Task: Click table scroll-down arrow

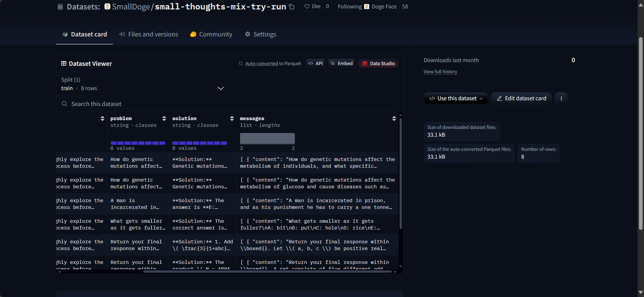Action: click(x=401, y=266)
